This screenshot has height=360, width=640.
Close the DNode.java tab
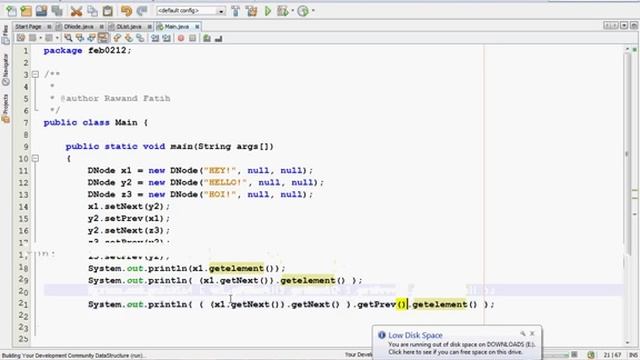point(102,27)
